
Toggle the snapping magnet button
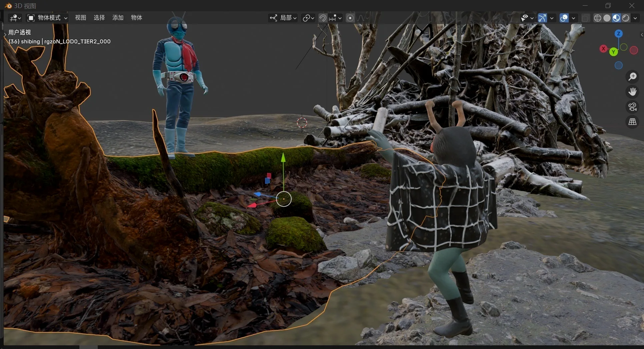323,18
